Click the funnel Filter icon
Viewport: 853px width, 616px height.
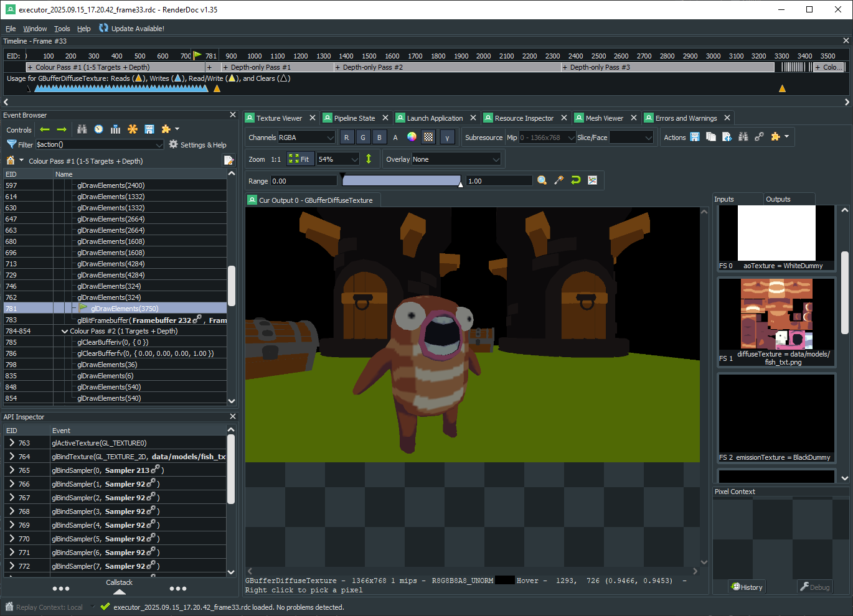[x=11, y=144]
